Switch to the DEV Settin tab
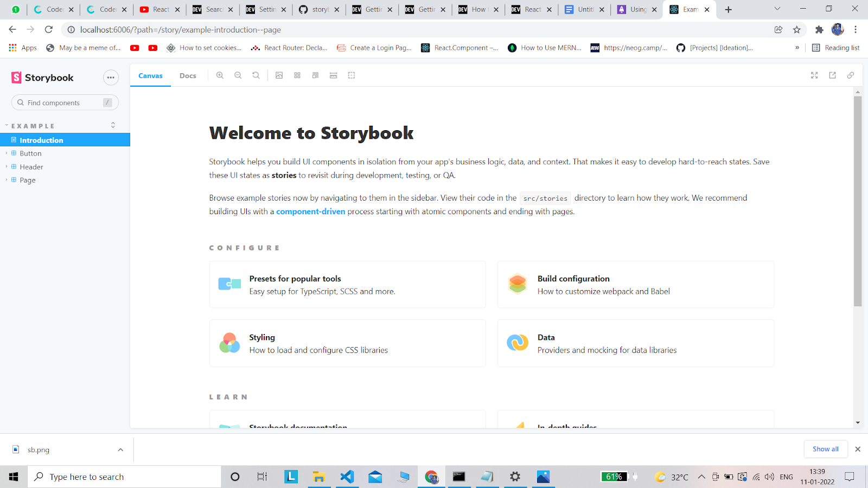 point(266,9)
